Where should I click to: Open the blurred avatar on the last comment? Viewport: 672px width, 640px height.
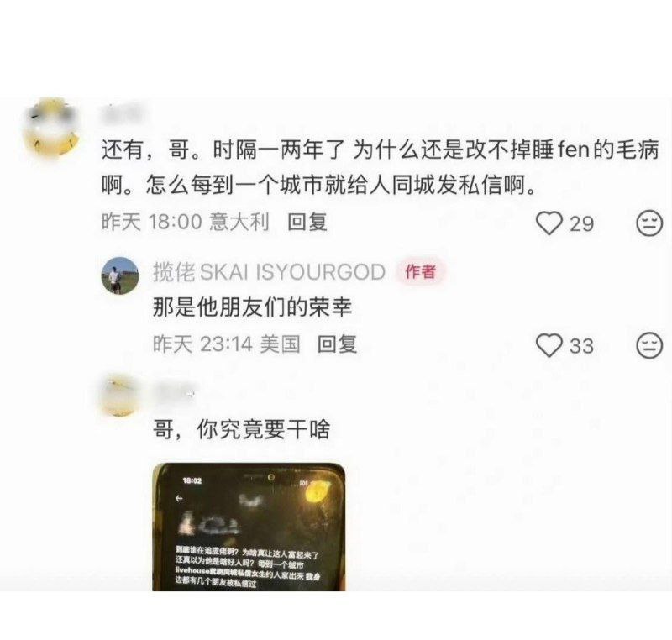tap(119, 396)
